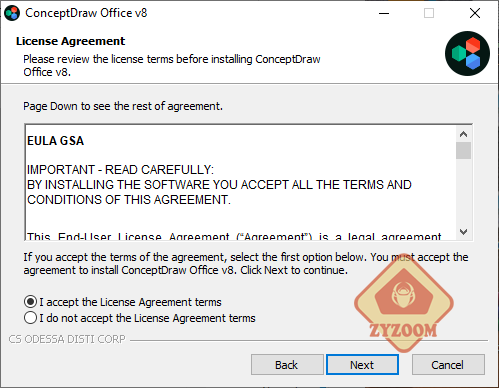Click the scrollbar thumb in the license box
Image resolution: width=499 pixels, height=388 pixels.
463,151
